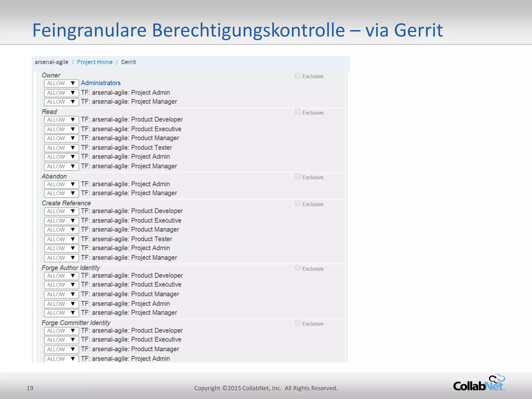Open the ALLOW dropdown for Read Project Admin

[61, 157]
